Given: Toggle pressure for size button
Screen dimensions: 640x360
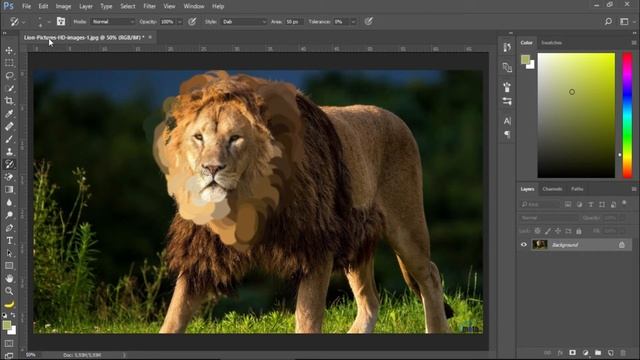Looking at the screenshot, I should 368,21.
